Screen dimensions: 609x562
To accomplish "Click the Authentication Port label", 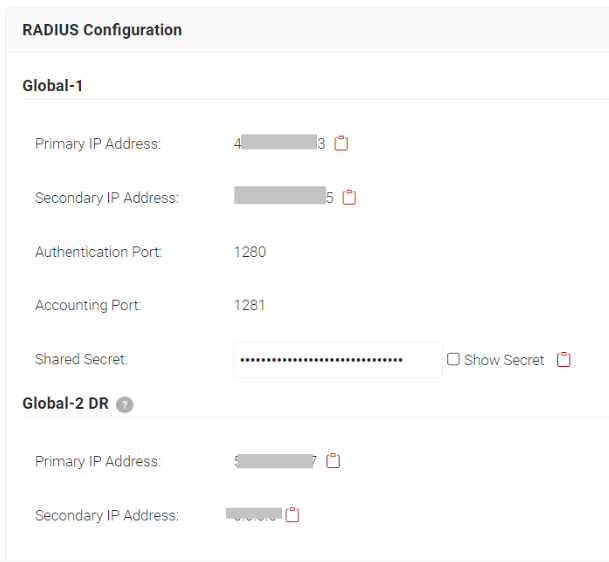I will pyautogui.click(x=98, y=252).
